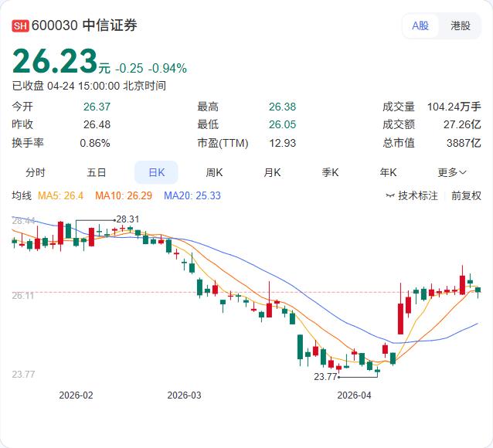Open the 更多 dropdown

[452, 172]
